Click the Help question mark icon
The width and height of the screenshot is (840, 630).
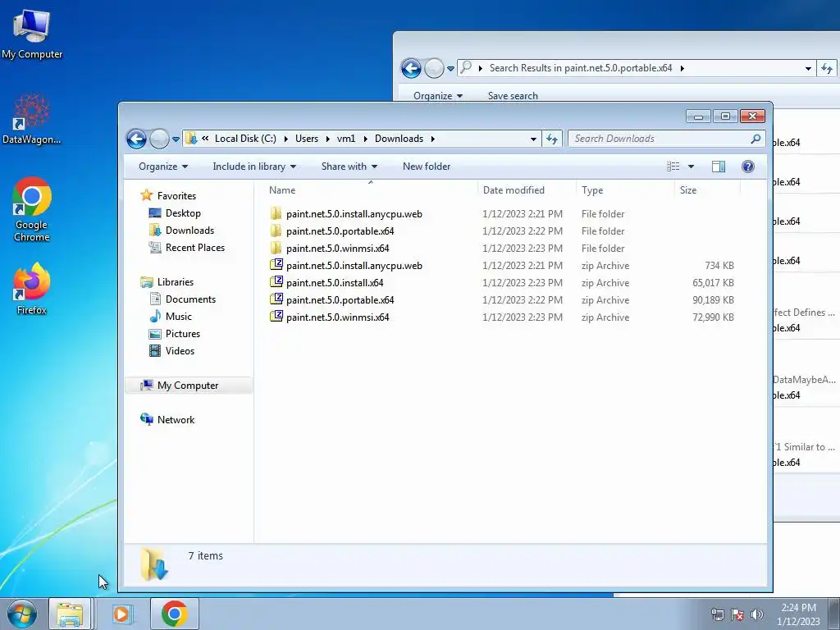(748, 167)
